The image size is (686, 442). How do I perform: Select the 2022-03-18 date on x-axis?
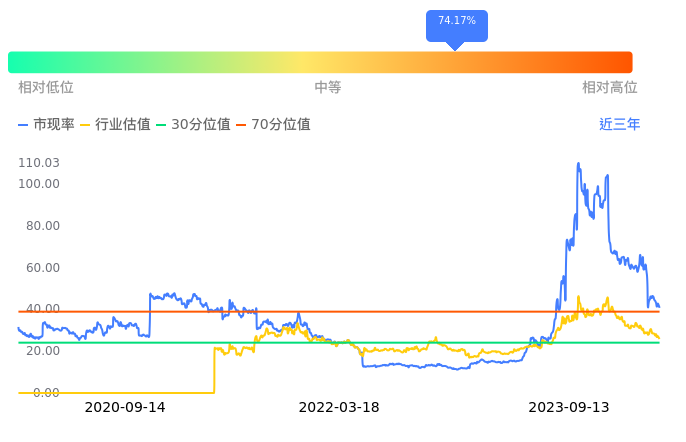[x=339, y=408]
